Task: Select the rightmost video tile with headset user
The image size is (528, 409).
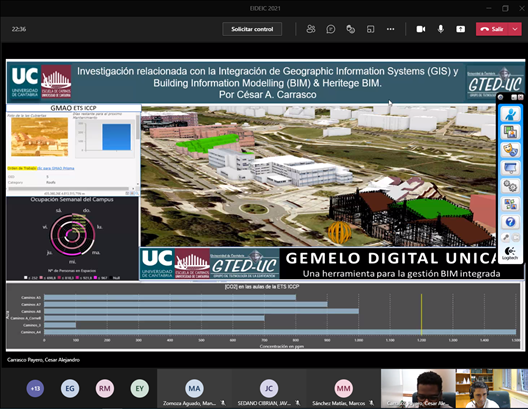Action: pyautogui.click(x=492, y=388)
